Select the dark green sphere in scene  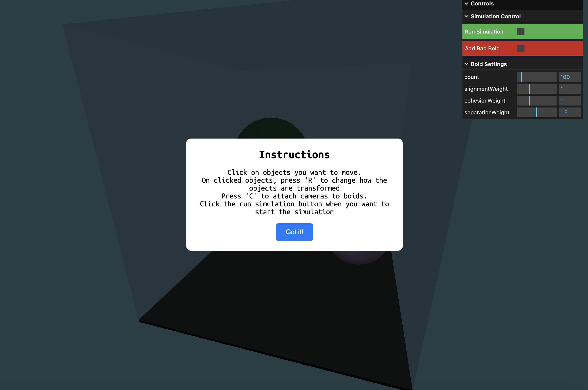(x=271, y=129)
